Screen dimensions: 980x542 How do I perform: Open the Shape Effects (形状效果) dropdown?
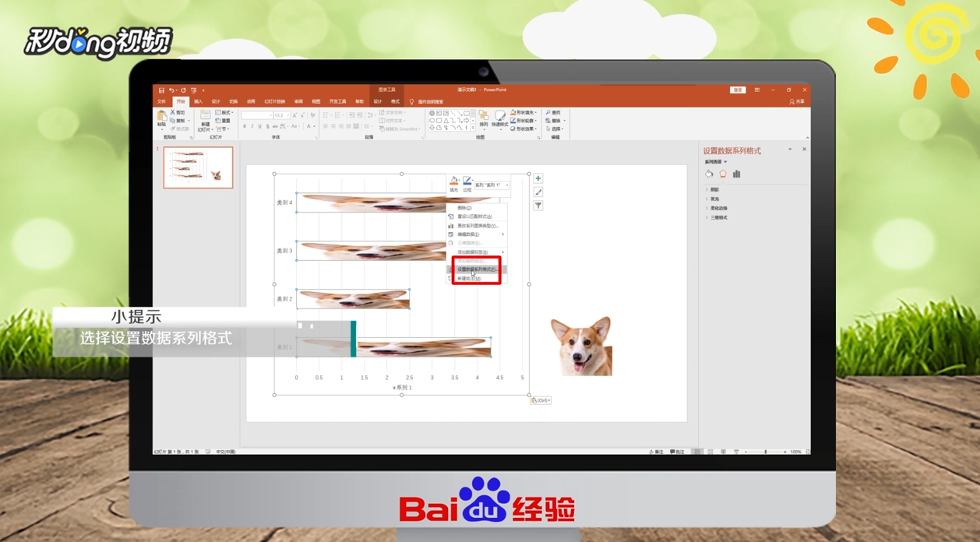click(x=523, y=128)
